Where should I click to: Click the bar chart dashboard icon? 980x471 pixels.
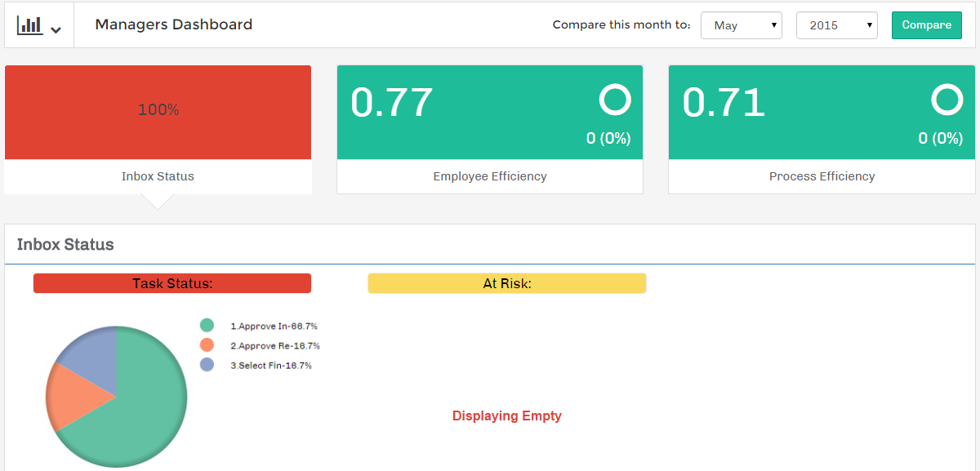tap(29, 25)
